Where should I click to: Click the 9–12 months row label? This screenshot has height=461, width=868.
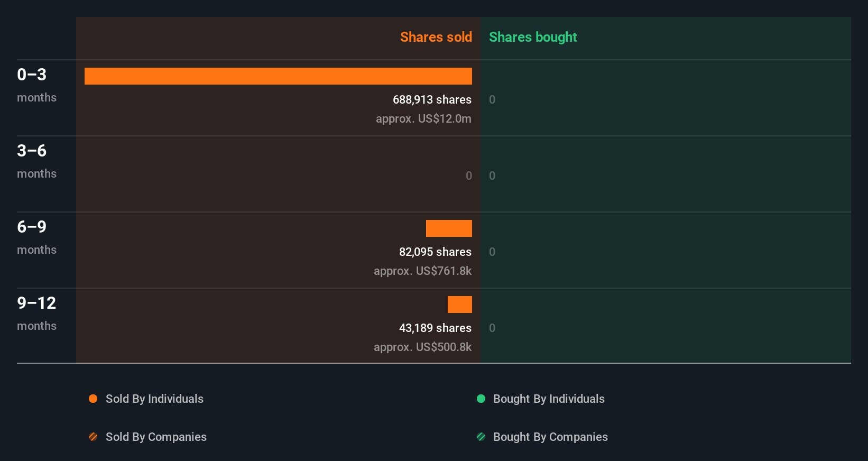[37, 314]
